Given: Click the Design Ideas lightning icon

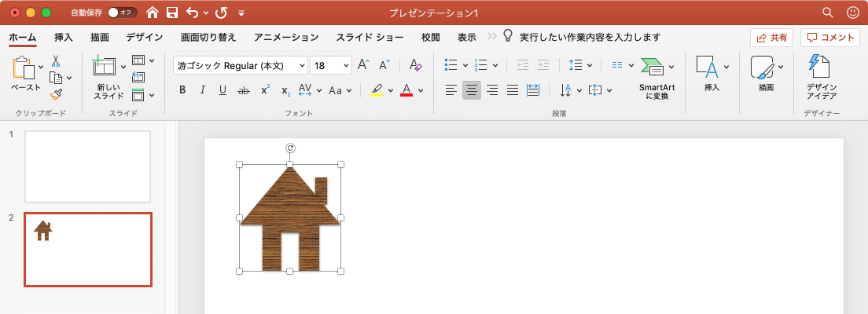Looking at the screenshot, I should [821, 68].
